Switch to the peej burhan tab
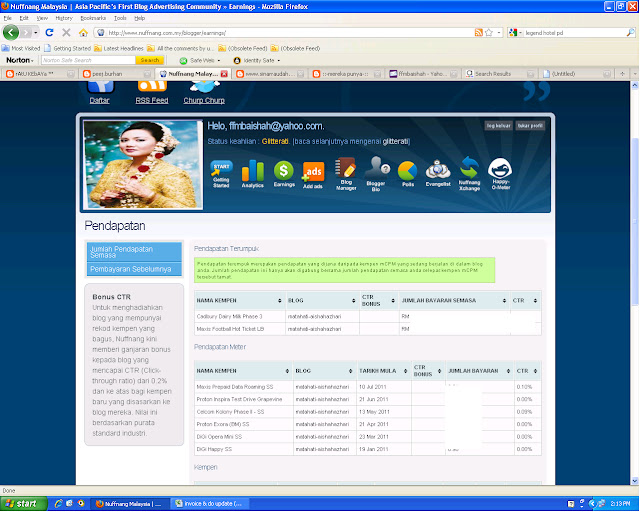Screen dimensions: 640x512 (116, 74)
